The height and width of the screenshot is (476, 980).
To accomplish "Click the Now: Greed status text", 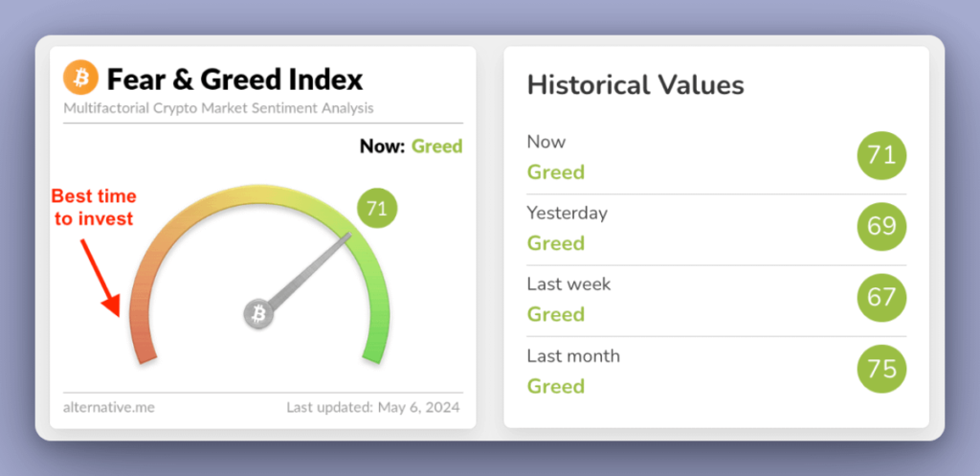I will coord(411,147).
